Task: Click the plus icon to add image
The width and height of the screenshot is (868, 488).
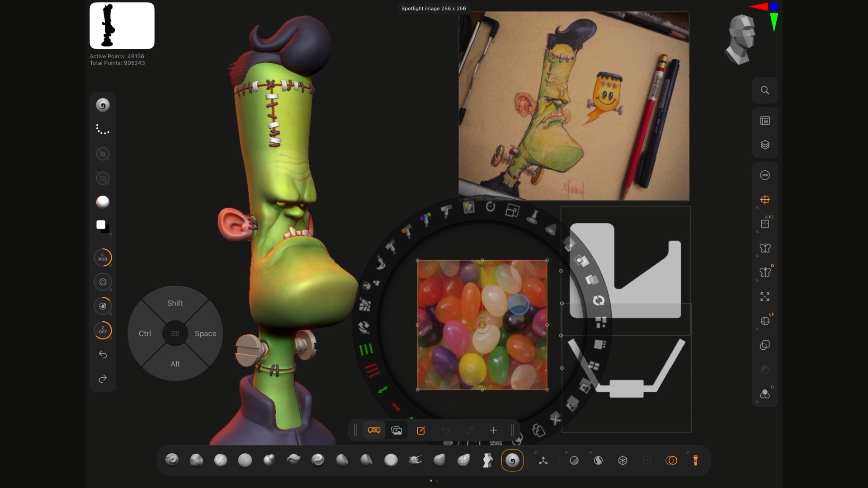Action: coord(494,430)
